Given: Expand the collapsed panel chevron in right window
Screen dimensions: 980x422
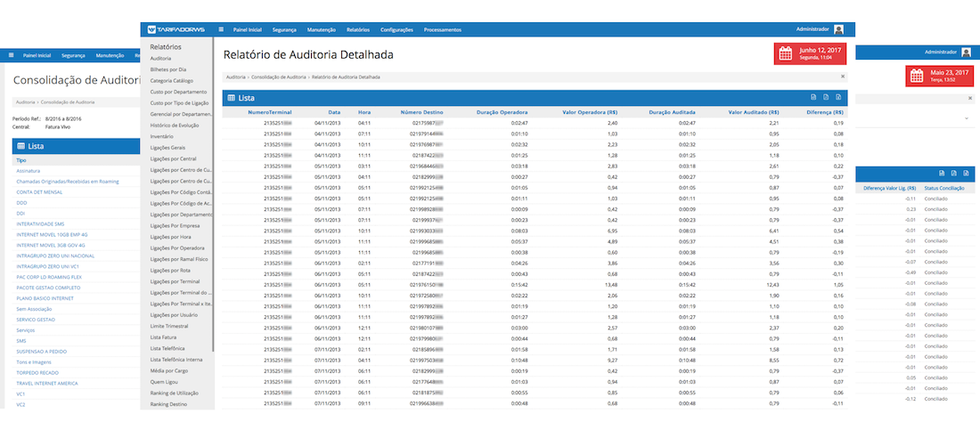Looking at the screenshot, I should click(x=968, y=118).
